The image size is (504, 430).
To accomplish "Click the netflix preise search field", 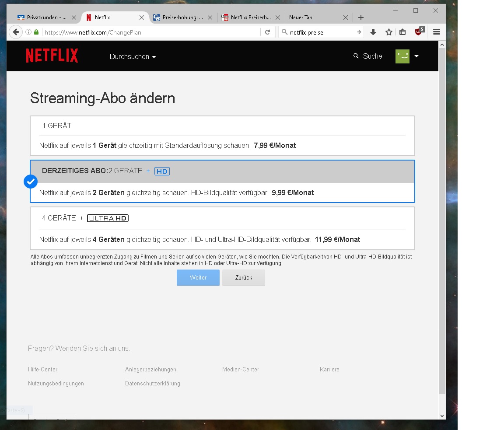I will [x=322, y=32].
